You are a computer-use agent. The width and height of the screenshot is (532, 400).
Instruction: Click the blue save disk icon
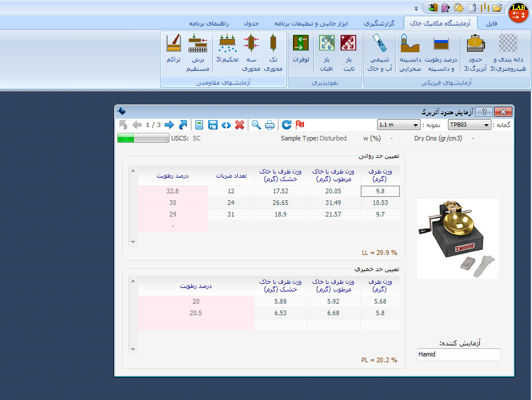pyautogui.click(x=213, y=125)
